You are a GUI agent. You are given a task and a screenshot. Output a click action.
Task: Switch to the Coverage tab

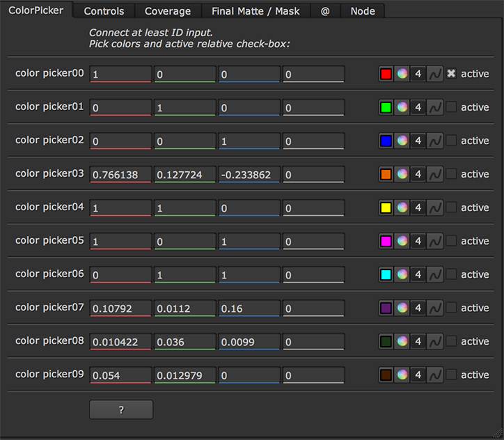click(x=168, y=11)
